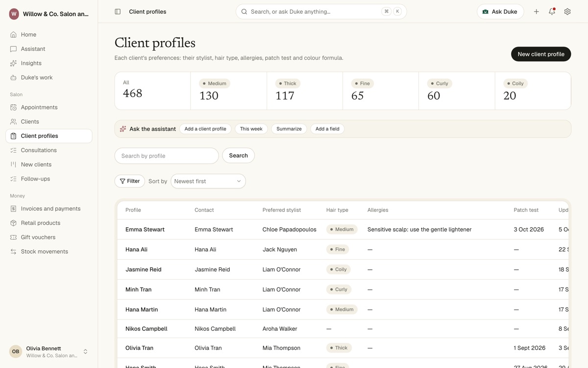Focus the Search or ask Duke field
588x368 pixels.
(321, 12)
